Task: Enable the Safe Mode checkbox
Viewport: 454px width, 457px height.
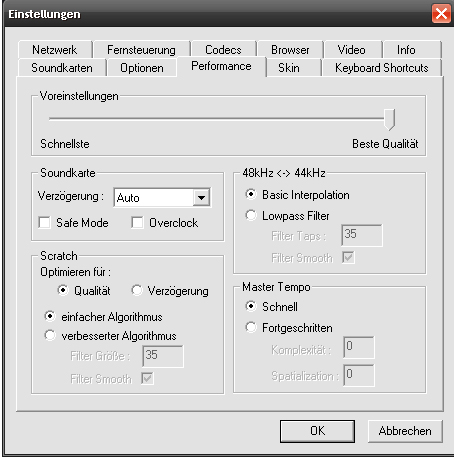Action: click(44, 222)
